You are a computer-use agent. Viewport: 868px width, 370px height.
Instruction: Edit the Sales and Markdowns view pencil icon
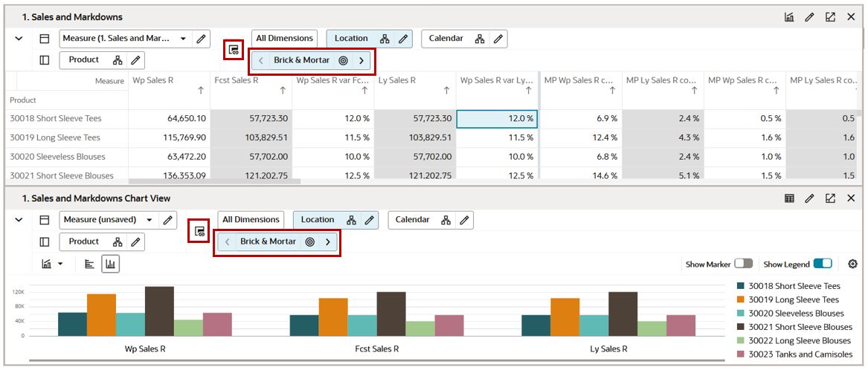pyautogui.click(x=809, y=17)
